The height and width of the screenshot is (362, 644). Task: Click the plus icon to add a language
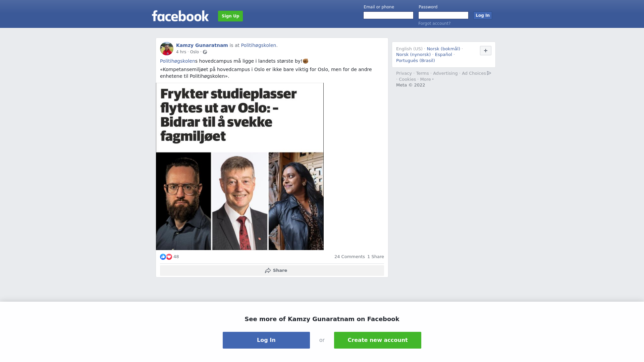pyautogui.click(x=486, y=51)
